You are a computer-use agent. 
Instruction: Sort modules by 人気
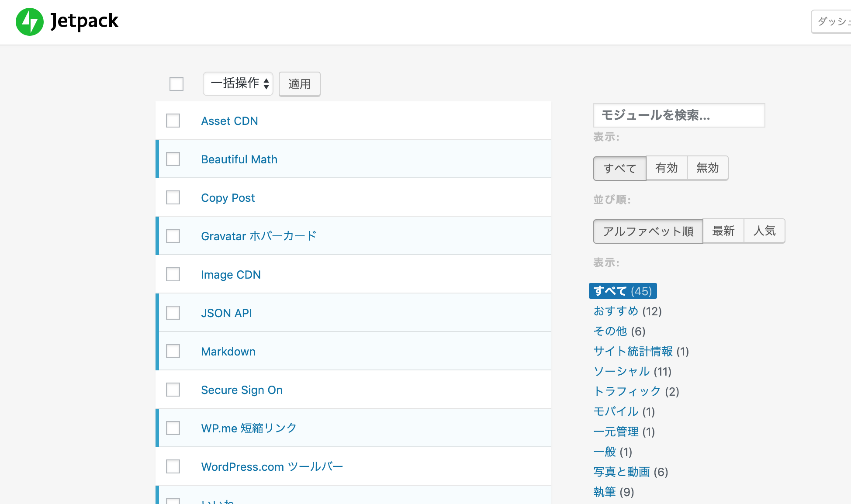(765, 231)
